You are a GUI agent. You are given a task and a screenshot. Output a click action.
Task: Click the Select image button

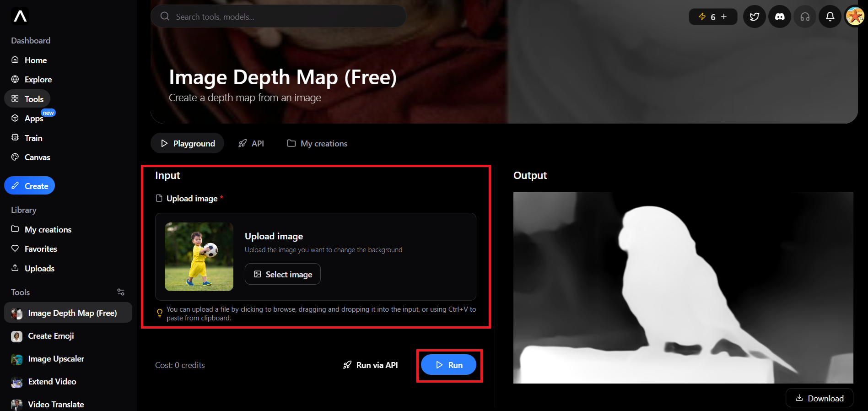click(x=283, y=274)
